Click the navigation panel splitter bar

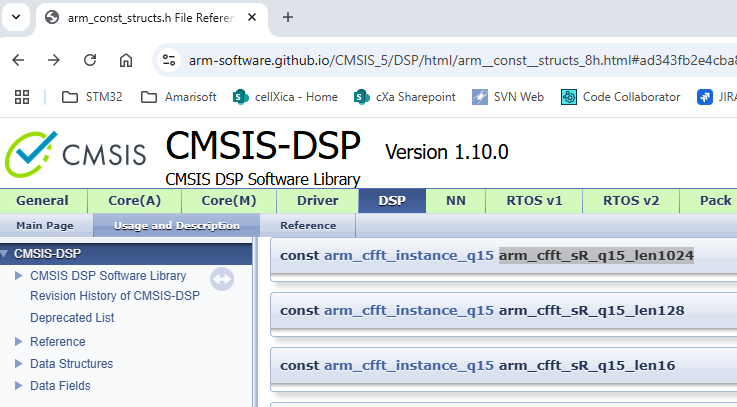point(255,322)
